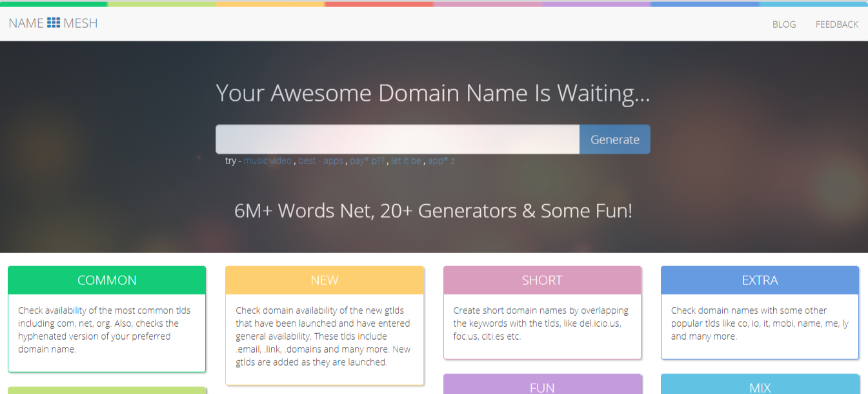
Task: Click the EXTRA card description about popular tlds
Action: (x=760, y=324)
